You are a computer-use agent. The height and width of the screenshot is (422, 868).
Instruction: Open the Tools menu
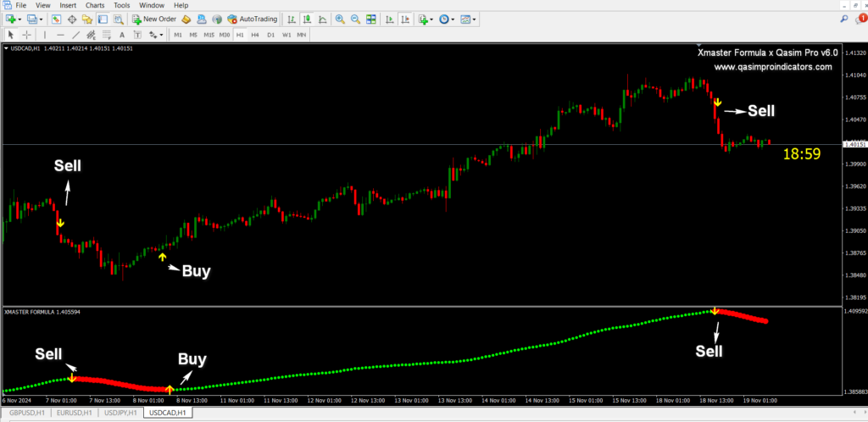pos(122,6)
